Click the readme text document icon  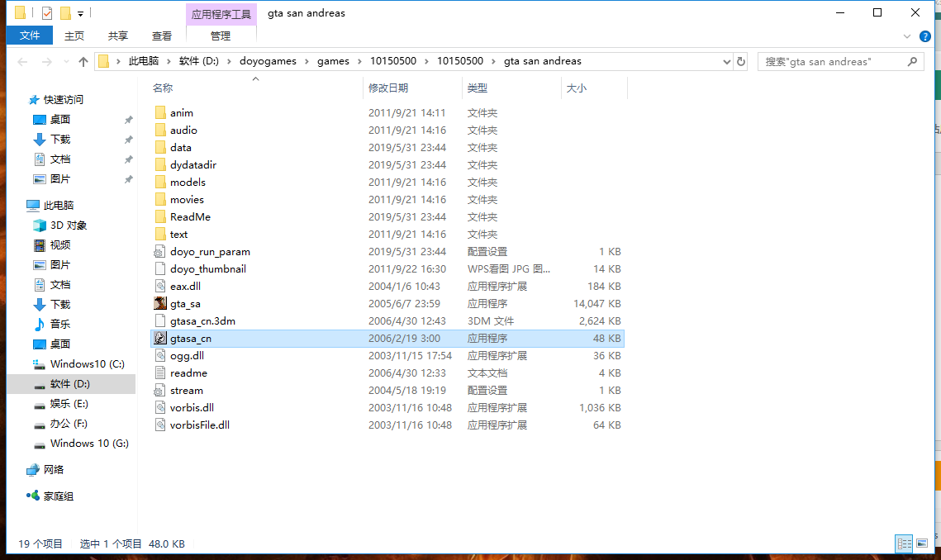click(x=159, y=373)
